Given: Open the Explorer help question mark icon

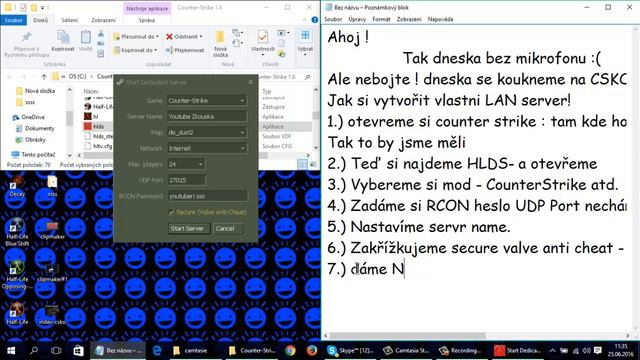Looking at the screenshot, I should (x=314, y=20).
